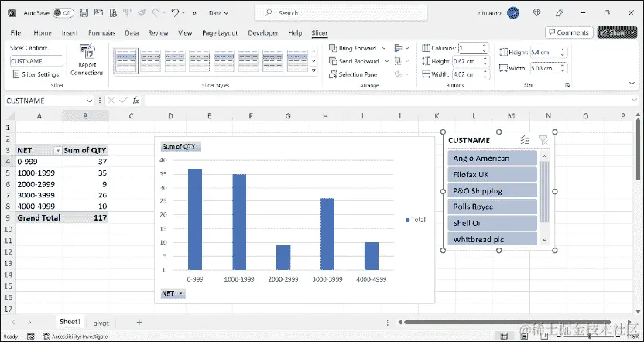
Task: Open Slicer Settings
Action: pos(36,74)
